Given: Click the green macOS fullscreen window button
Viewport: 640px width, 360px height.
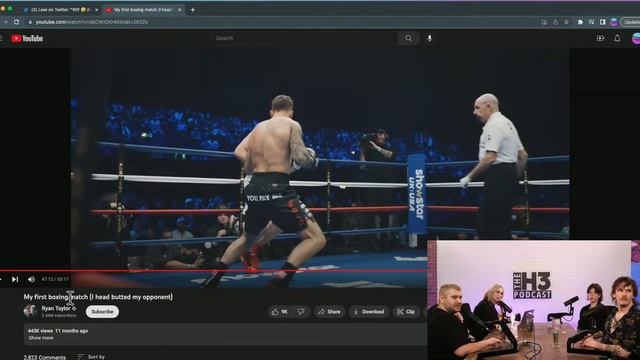Looking at the screenshot, I should click(10, 9).
